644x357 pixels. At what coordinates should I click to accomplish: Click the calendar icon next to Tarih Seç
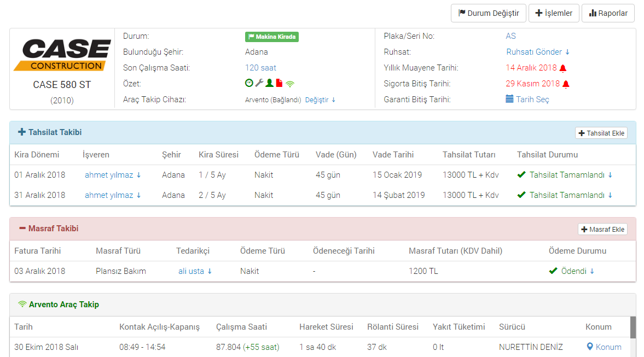pos(509,100)
